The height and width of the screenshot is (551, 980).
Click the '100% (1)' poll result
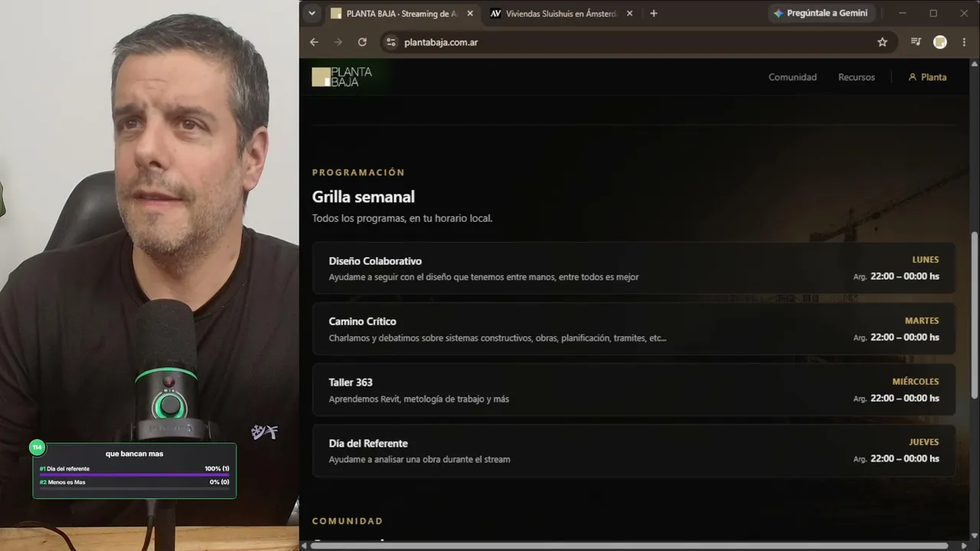pos(217,468)
